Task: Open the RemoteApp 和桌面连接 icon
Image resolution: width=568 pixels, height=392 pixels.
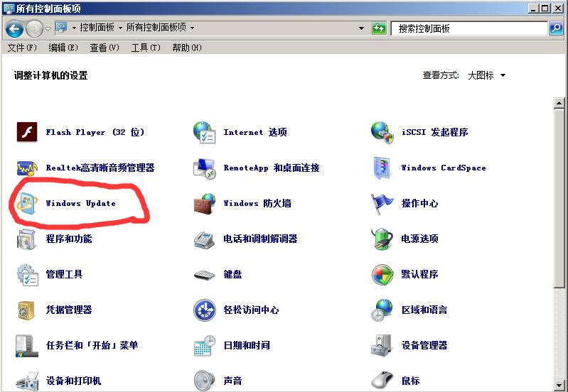Action: [x=204, y=168]
